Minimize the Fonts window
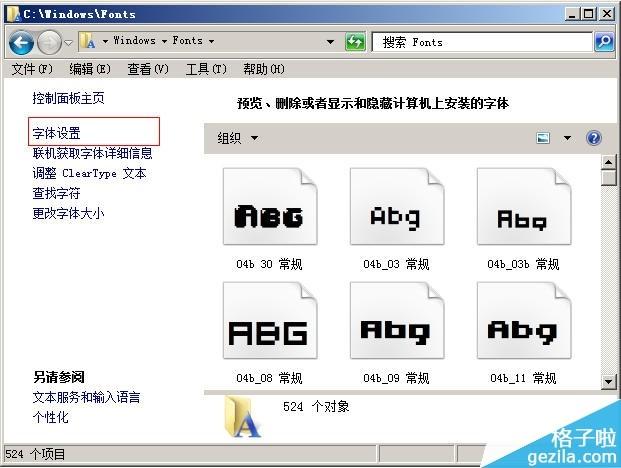 tap(571, 14)
